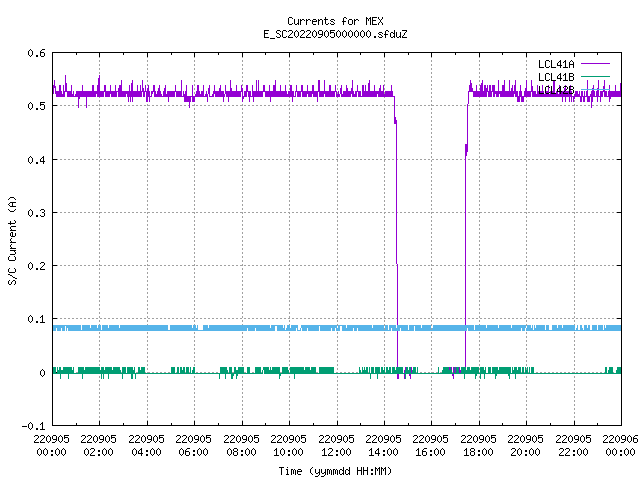Viewport: 640px width, 480px height.
Task: Click the blue LCL42B legend line sample
Action: pos(595,89)
